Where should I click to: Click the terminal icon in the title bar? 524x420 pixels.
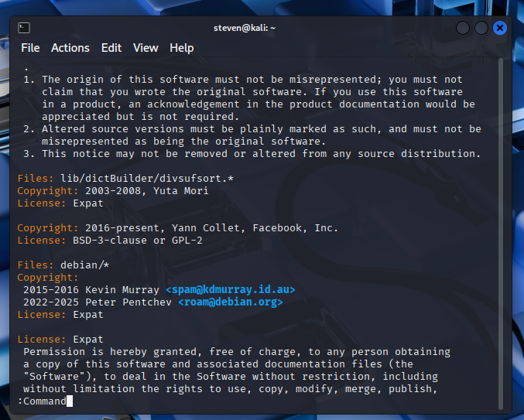(x=24, y=28)
